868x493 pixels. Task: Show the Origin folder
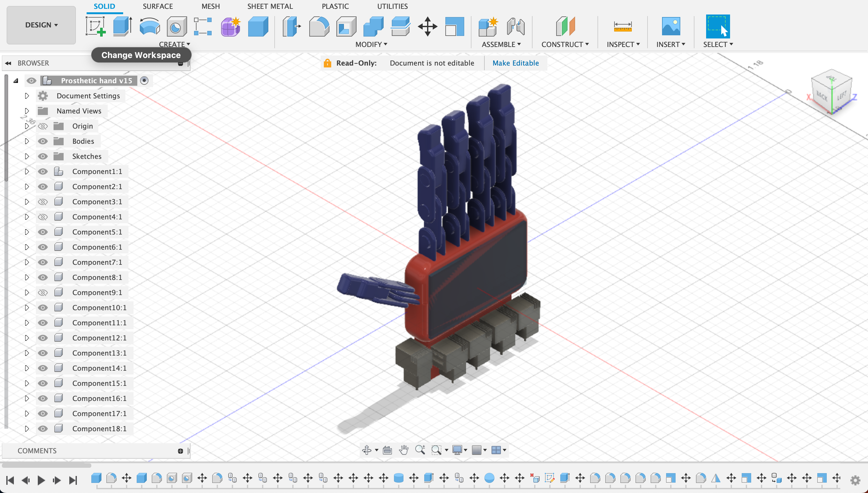coord(43,126)
